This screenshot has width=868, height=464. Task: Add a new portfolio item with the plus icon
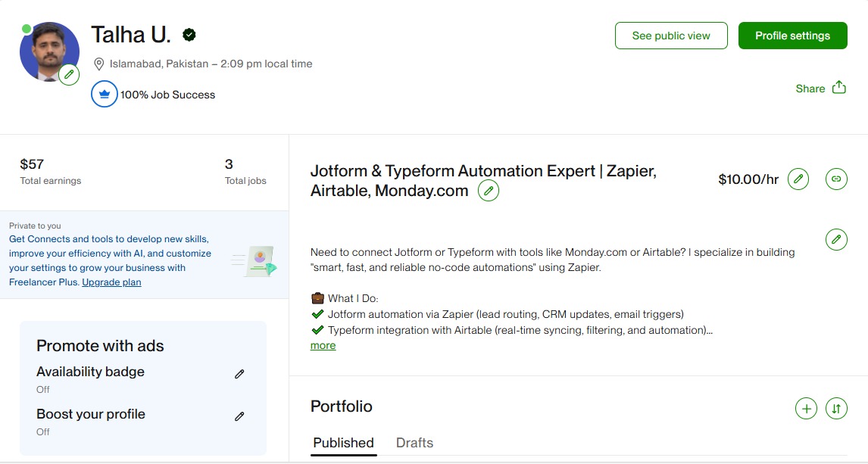(806, 408)
